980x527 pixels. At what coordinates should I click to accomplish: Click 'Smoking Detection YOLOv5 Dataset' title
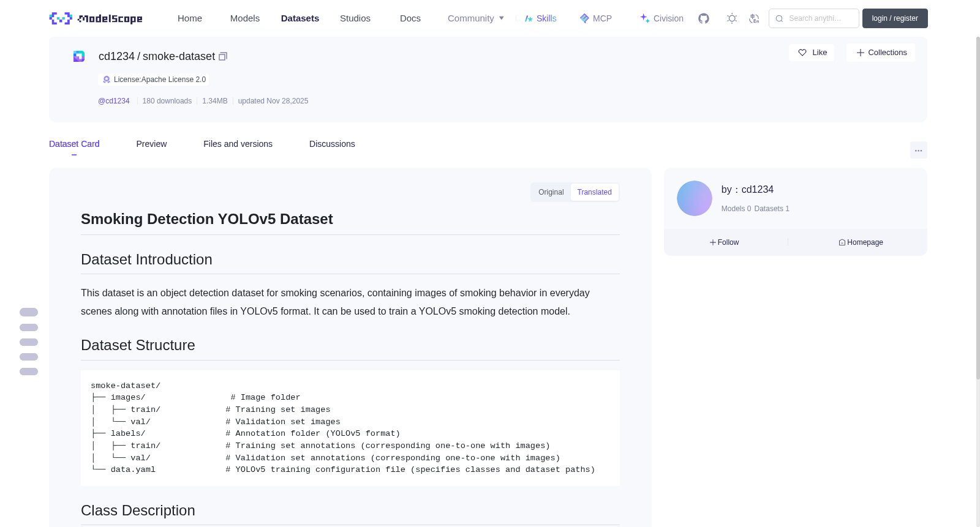pos(207,219)
